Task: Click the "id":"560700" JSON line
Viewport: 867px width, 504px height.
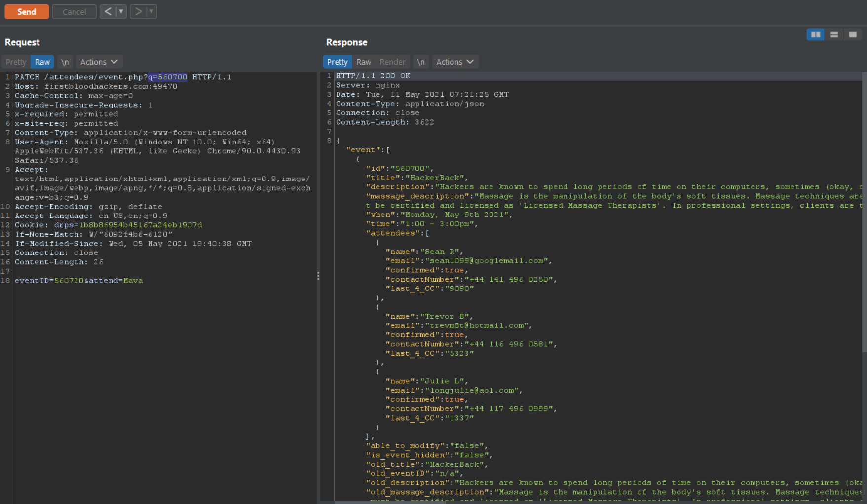Action: pos(400,169)
